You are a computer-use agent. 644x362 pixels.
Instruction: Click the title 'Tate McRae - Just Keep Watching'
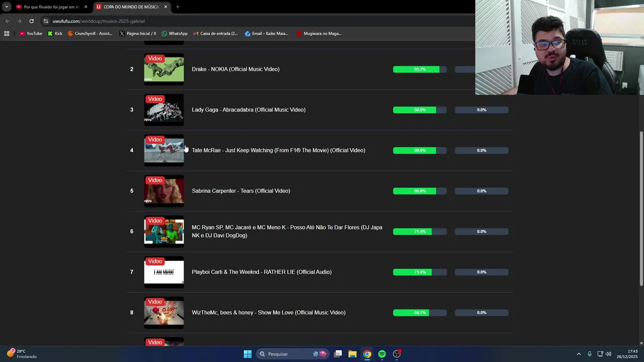pyautogui.click(x=278, y=150)
